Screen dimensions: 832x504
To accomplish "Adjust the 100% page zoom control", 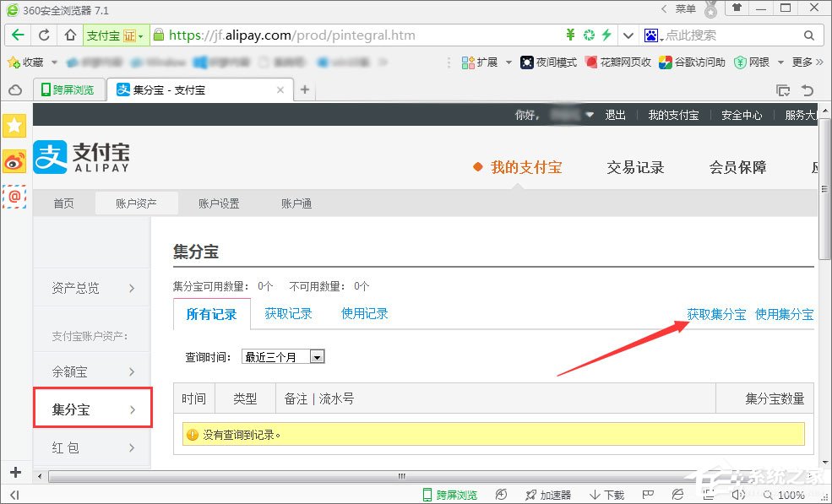I will (x=792, y=496).
